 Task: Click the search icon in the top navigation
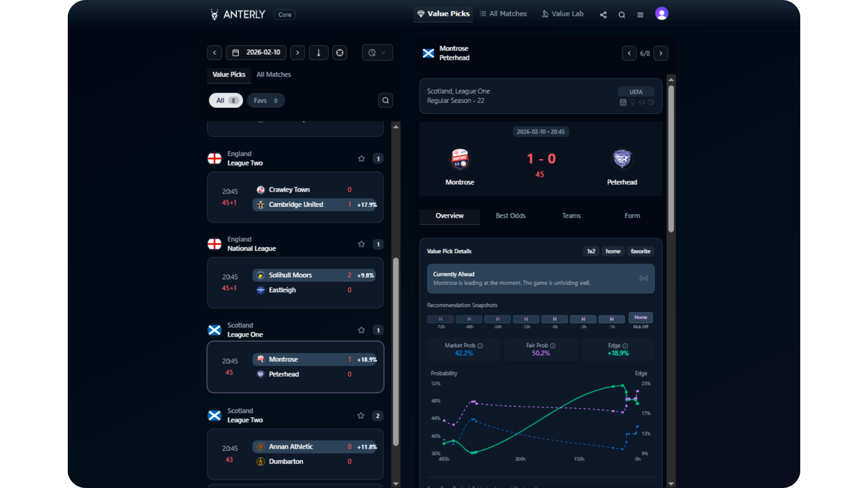(x=622, y=14)
